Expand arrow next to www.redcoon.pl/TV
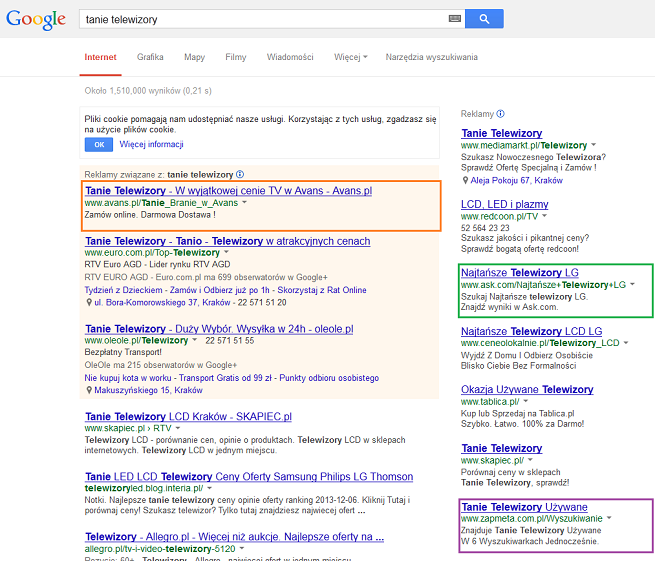 (x=544, y=216)
